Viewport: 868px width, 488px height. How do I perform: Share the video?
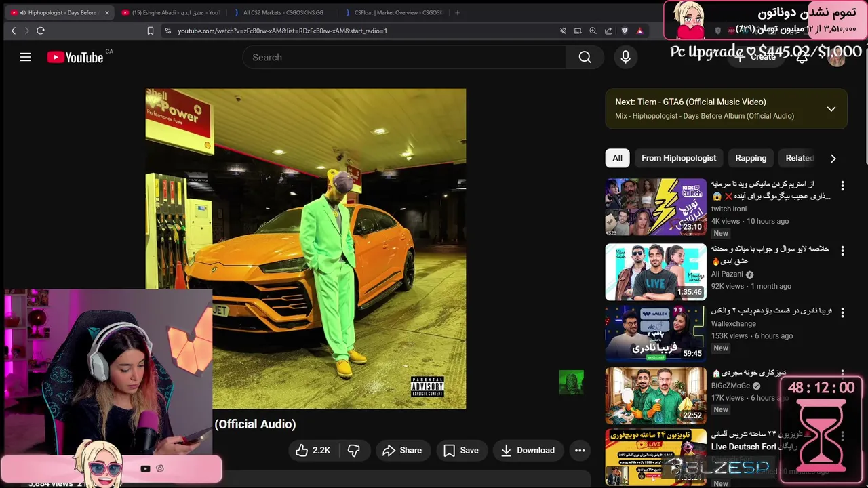pyautogui.click(x=402, y=450)
